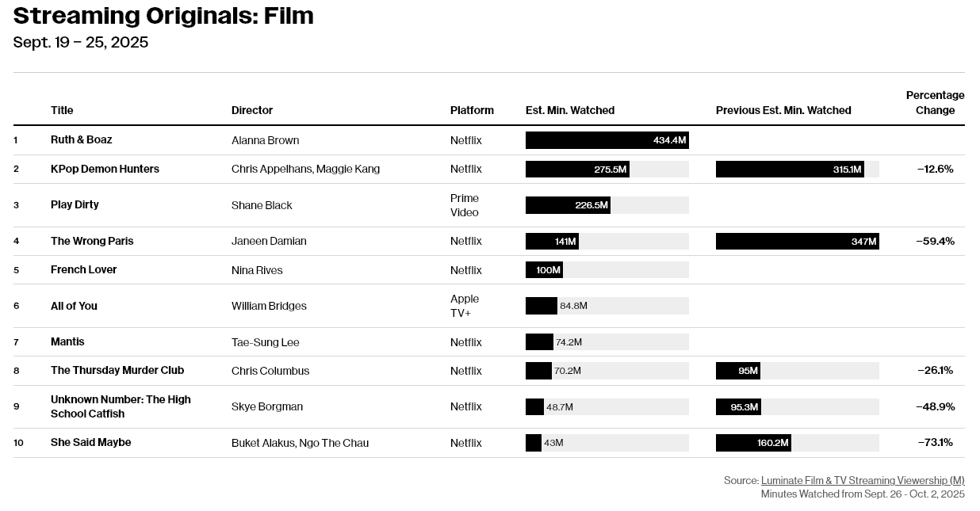The image size is (980, 511).
Task: Click the Director column header
Action: click(x=252, y=110)
